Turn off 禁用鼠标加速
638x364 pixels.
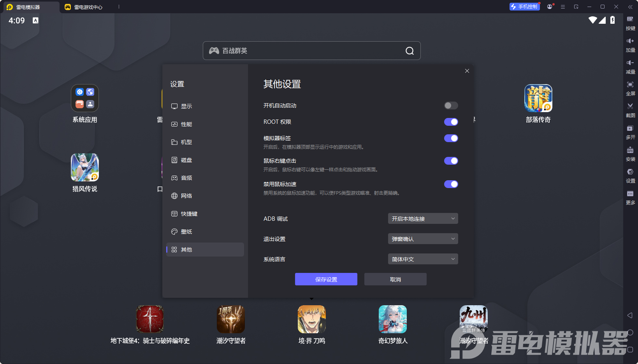pyautogui.click(x=450, y=184)
